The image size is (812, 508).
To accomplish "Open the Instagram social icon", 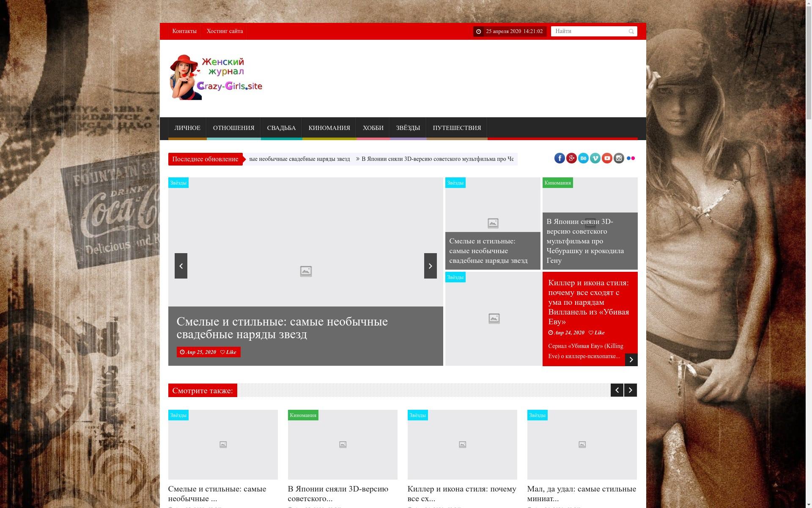I will point(619,158).
